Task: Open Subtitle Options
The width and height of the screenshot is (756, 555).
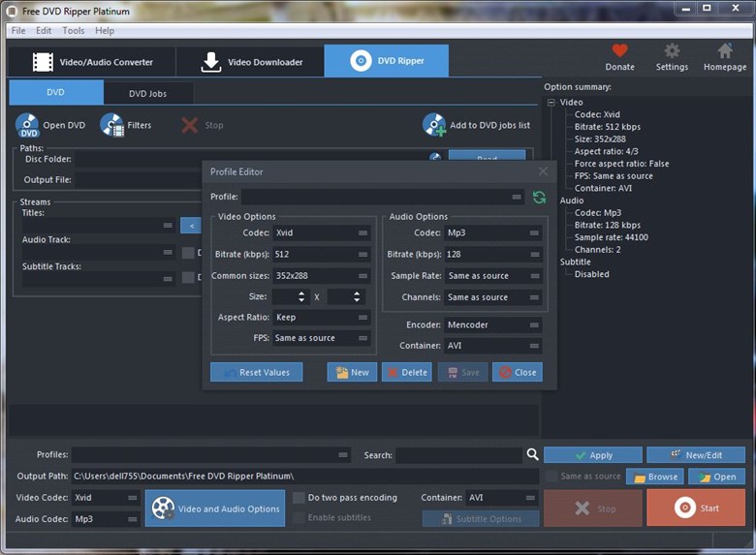Action: tap(481, 519)
